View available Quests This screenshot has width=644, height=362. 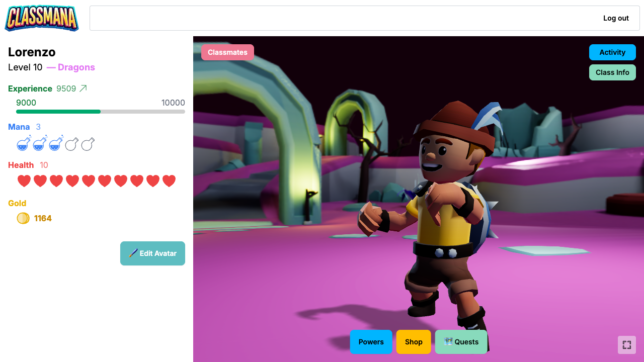(461, 342)
